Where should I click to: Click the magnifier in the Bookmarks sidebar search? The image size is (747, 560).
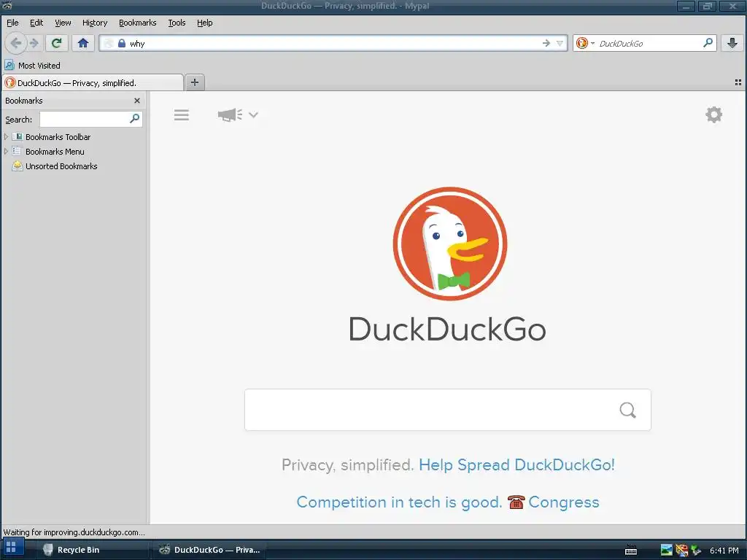point(135,118)
